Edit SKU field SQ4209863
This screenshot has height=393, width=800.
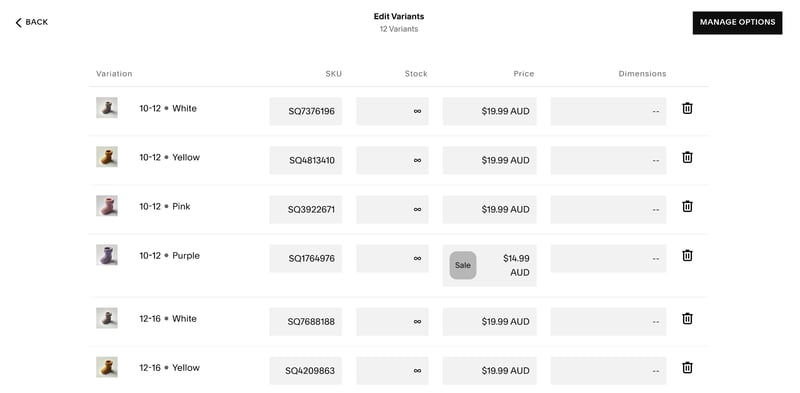tap(306, 371)
